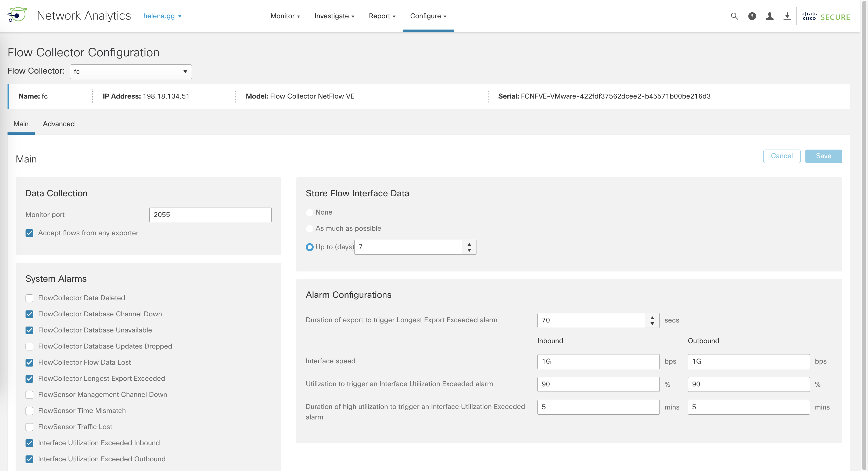The width and height of the screenshot is (868, 471).
Task: Click the user profile icon
Action: tap(769, 16)
